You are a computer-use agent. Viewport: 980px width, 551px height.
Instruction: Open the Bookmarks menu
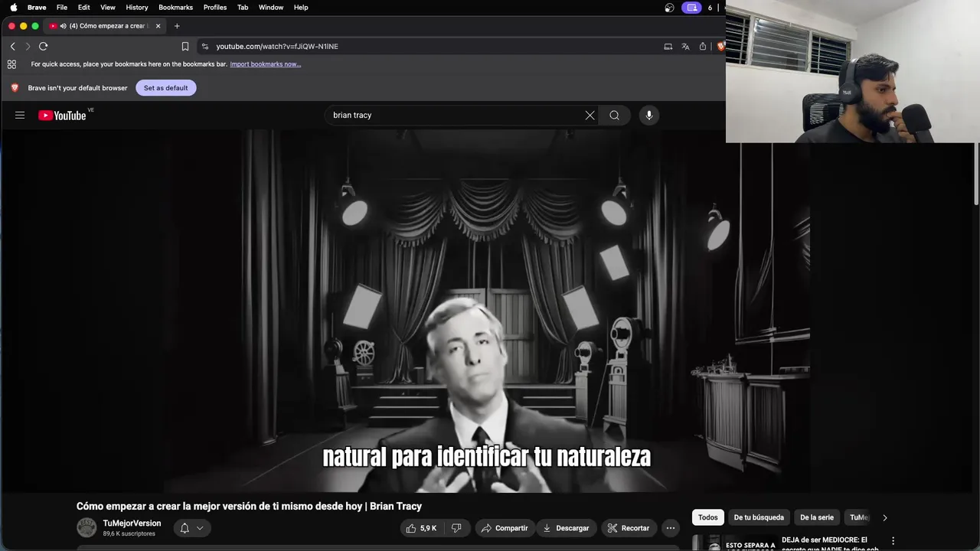point(176,8)
